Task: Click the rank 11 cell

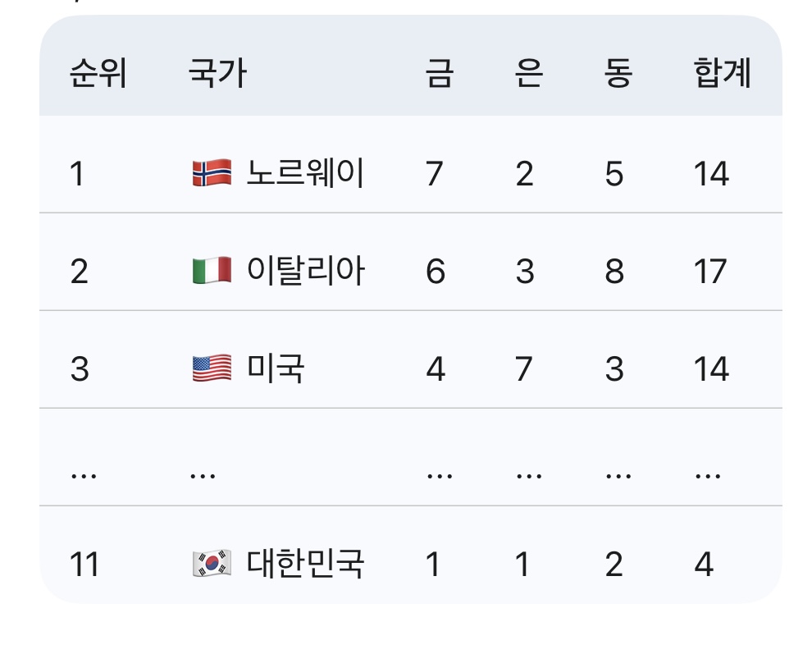Action: click(x=84, y=564)
